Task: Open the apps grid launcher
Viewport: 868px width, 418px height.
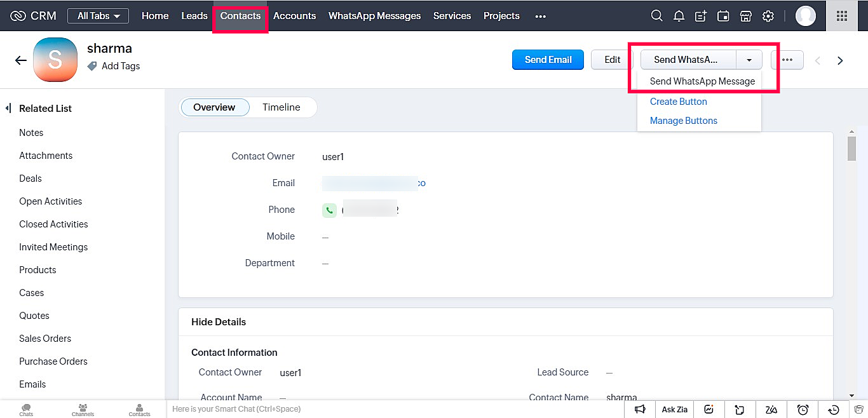Action: coord(841,16)
